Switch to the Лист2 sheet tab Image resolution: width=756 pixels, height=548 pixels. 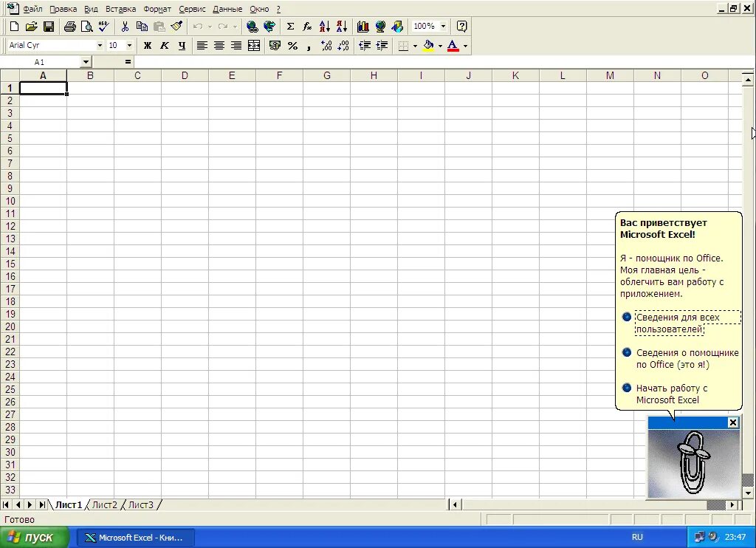tap(105, 504)
